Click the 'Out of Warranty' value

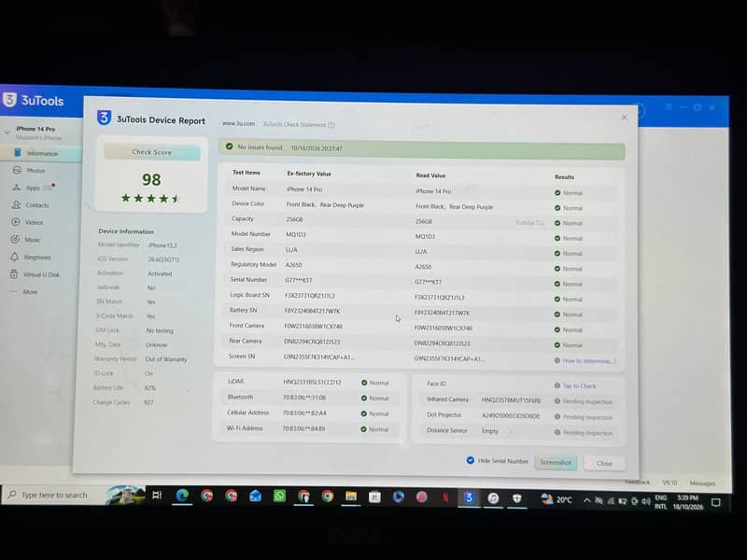pyautogui.click(x=166, y=359)
